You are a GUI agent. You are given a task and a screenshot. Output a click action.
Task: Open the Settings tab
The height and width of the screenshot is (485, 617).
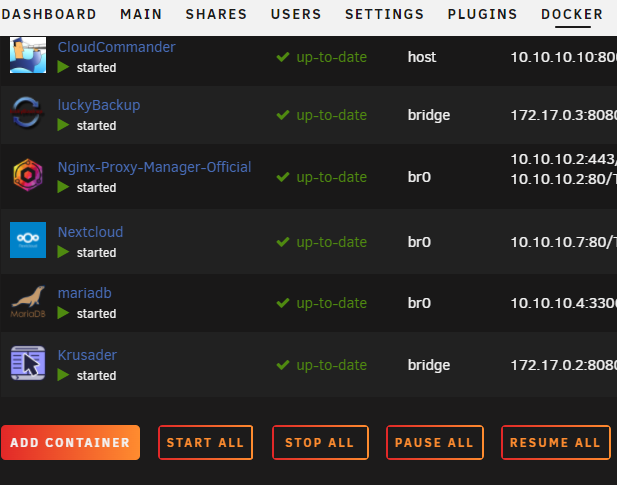pos(384,14)
